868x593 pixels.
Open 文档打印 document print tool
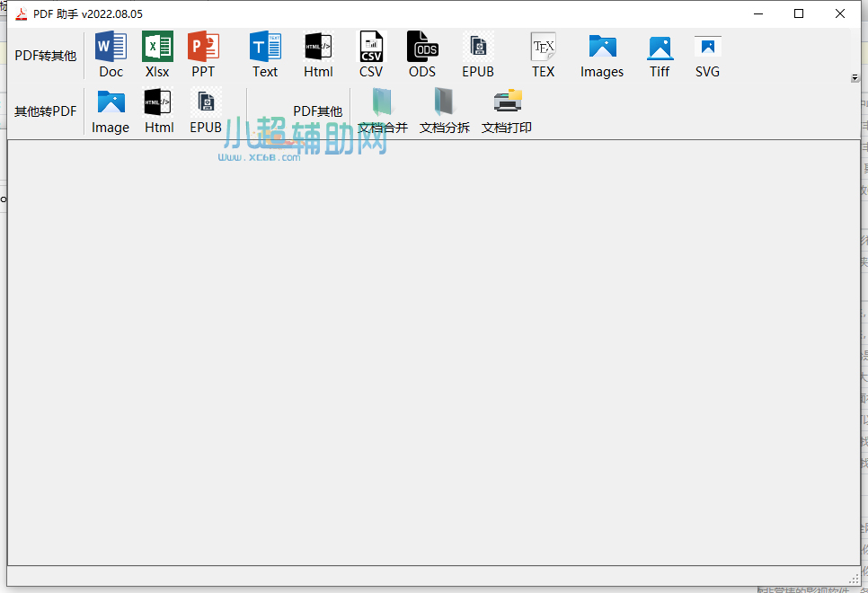(x=507, y=111)
